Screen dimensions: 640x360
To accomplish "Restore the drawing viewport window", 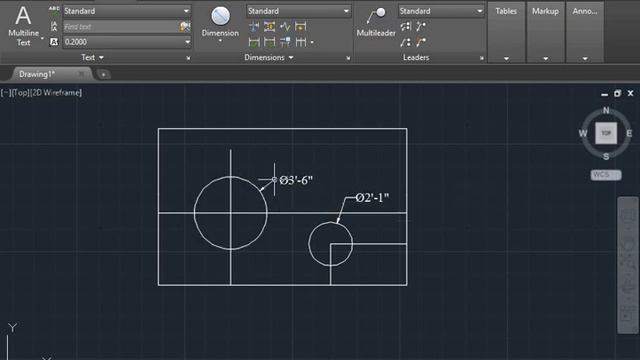I will (617, 93).
